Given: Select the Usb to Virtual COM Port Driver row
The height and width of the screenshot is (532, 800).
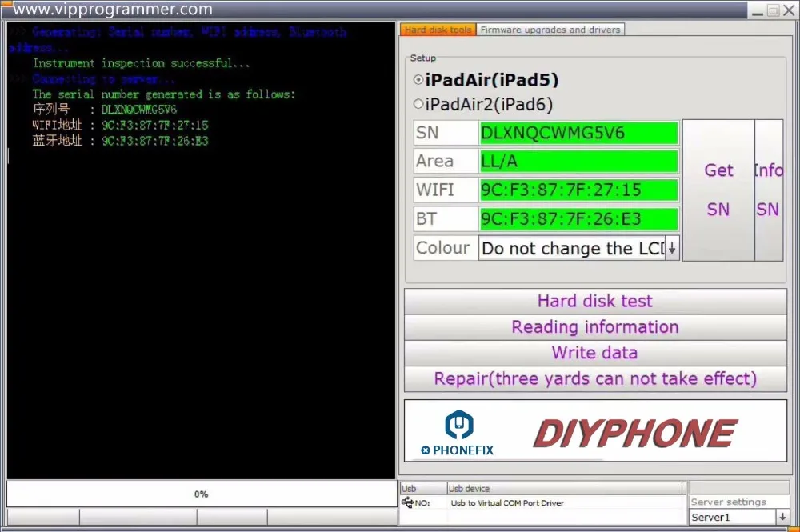Looking at the screenshot, I should pos(542,503).
